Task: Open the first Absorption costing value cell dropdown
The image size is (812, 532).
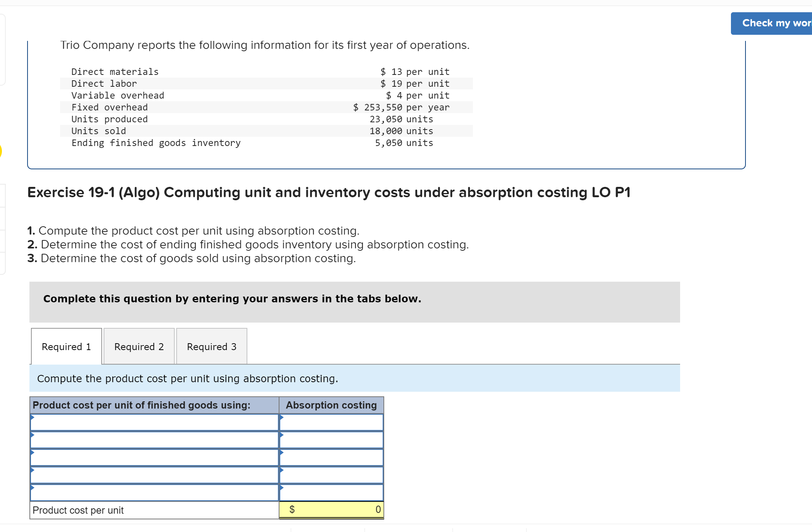Action: 331,422
